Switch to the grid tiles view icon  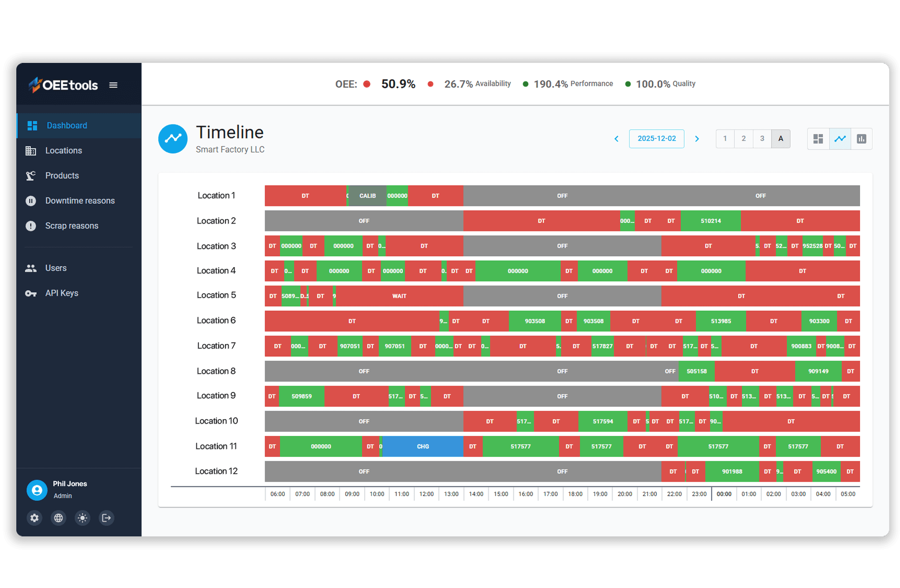[818, 139]
